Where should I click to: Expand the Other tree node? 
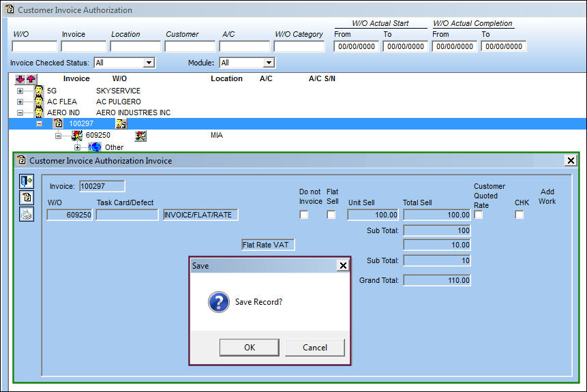pos(77,147)
